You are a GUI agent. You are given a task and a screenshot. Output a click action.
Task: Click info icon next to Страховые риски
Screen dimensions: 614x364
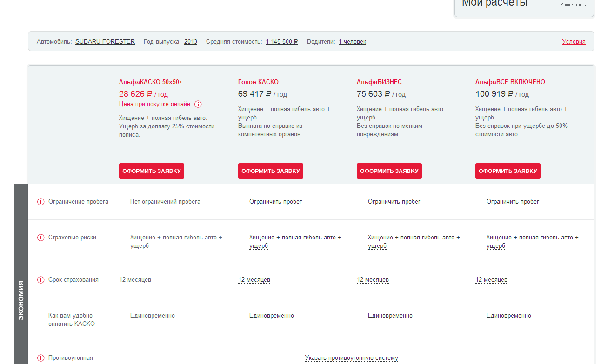click(40, 238)
